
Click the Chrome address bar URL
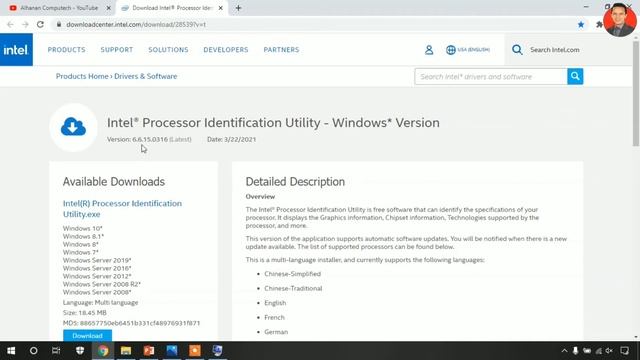point(136,24)
